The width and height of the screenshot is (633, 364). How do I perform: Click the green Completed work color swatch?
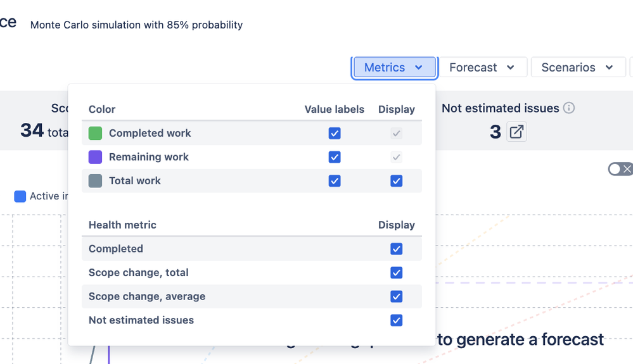(x=95, y=133)
